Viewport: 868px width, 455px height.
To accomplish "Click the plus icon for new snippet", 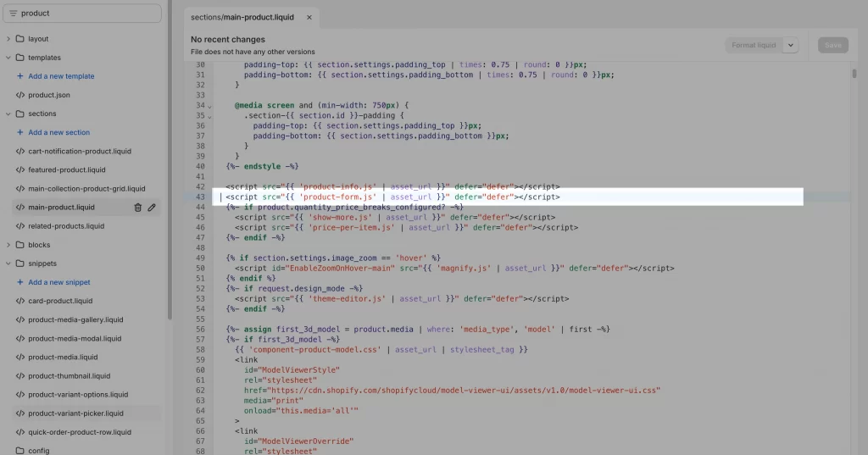I will 20,282.
